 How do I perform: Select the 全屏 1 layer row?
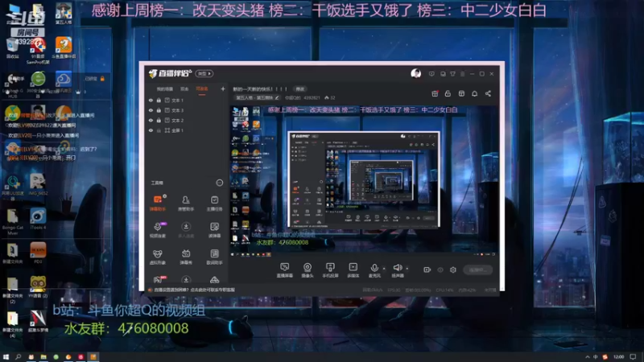pyautogui.click(x=187, y=130)
